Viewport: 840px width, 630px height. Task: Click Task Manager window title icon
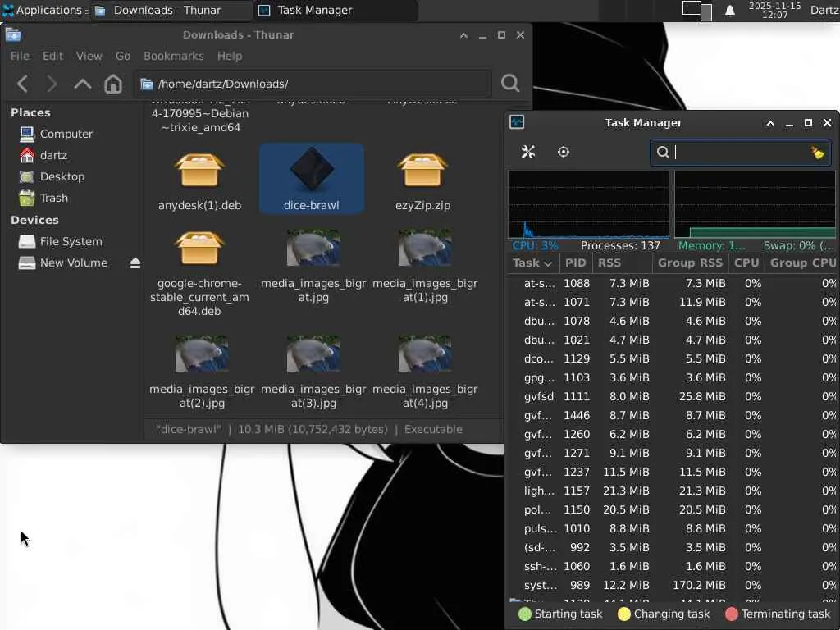point(517,123)
